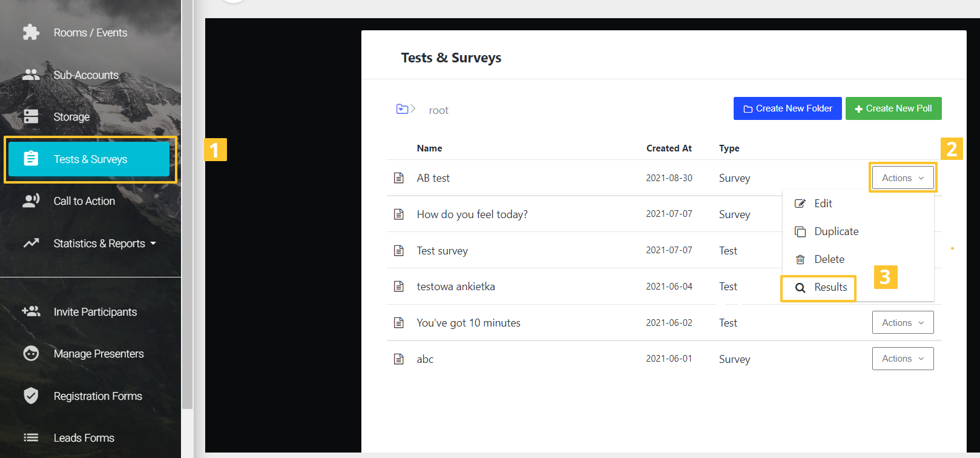
Task: Click the document icon beside AB test
Action: point(399,178)
